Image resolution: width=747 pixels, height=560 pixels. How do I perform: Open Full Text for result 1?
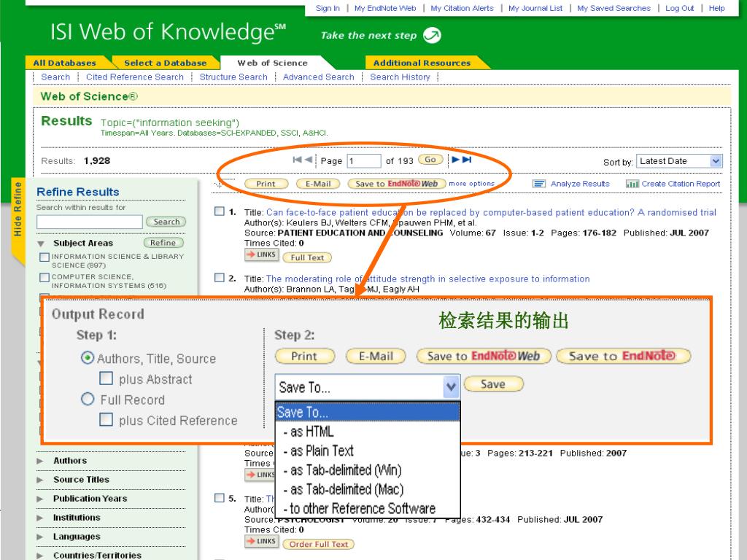pyautogui.click(x=307, y=257)
